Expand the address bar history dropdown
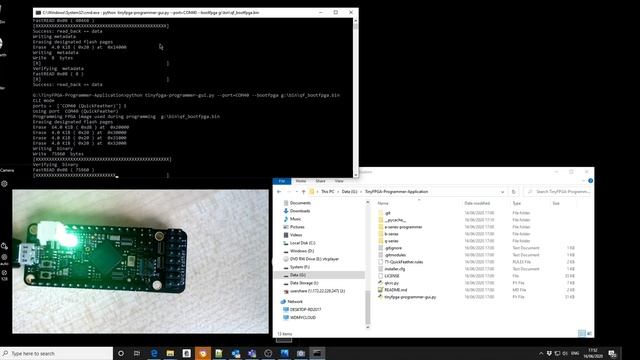The width and height of the screenshot is (640, 360). coord(502,191)
